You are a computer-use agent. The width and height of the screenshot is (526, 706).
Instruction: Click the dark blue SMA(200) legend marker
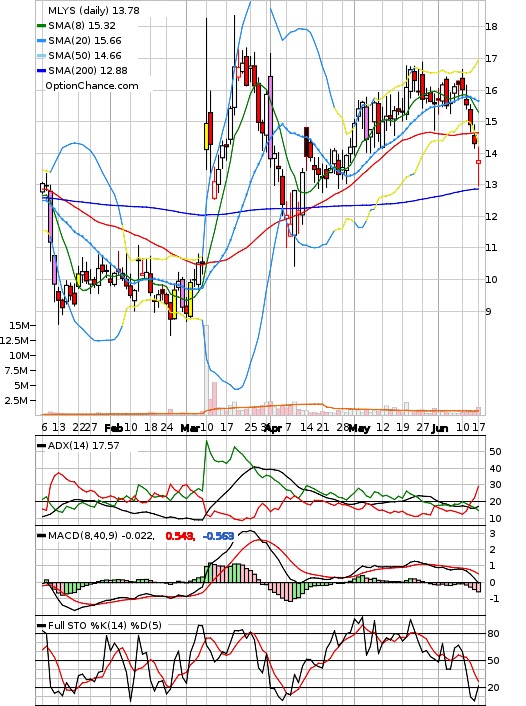[41, 71]
